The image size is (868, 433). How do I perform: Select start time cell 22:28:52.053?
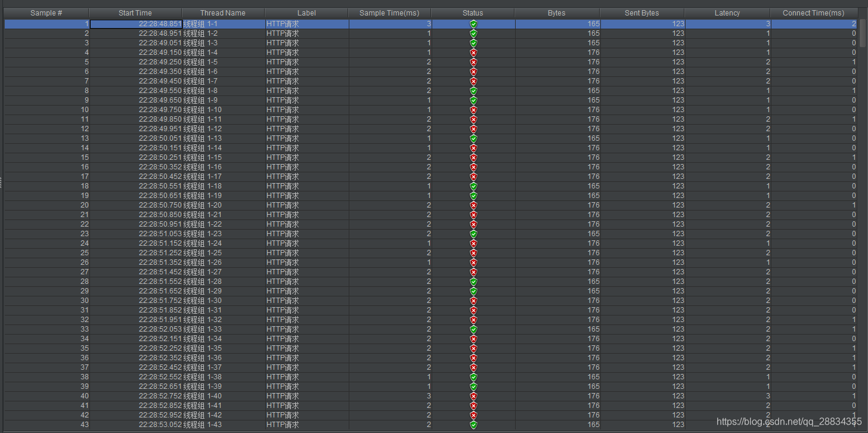(136, 329)
